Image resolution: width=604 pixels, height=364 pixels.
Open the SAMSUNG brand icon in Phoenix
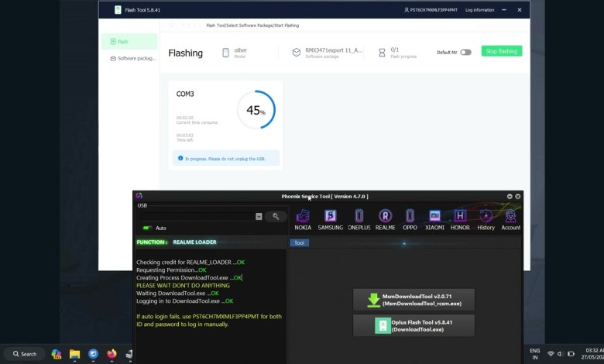pyautogui.click(x=330, y=220)
